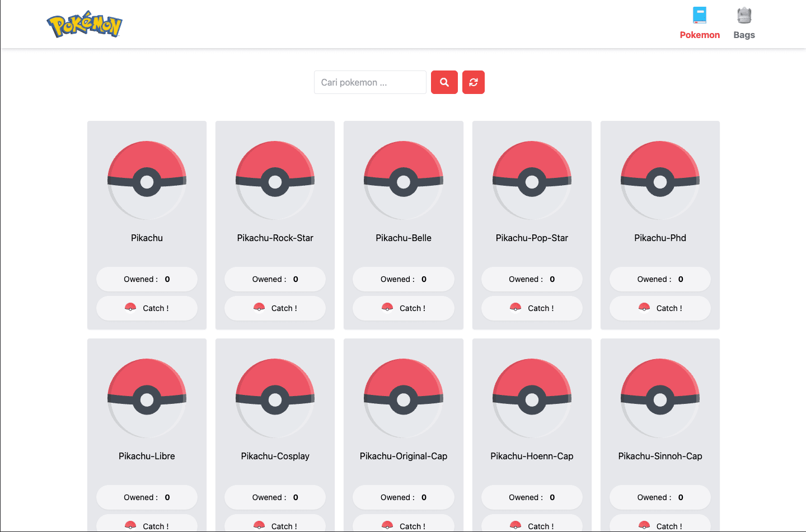
Task: Click the red refresh icon
Action: (x=473, y=82)
